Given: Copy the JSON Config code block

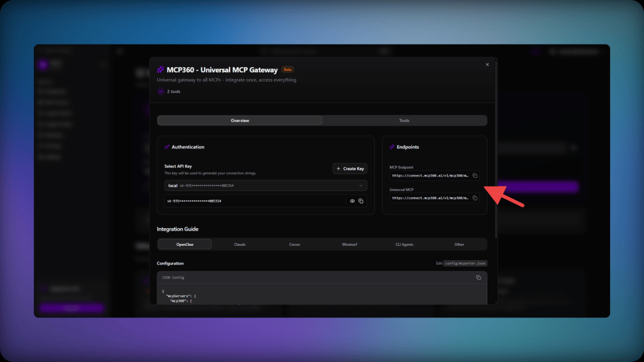Looking at the screenshot, I should coord(479,277).
